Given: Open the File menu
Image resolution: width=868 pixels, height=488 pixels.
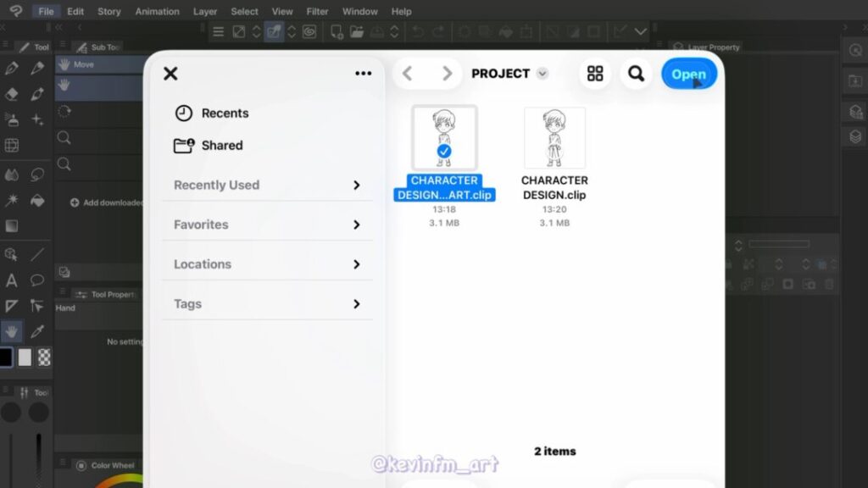Looking at the screenshot, I should point(46,12).
